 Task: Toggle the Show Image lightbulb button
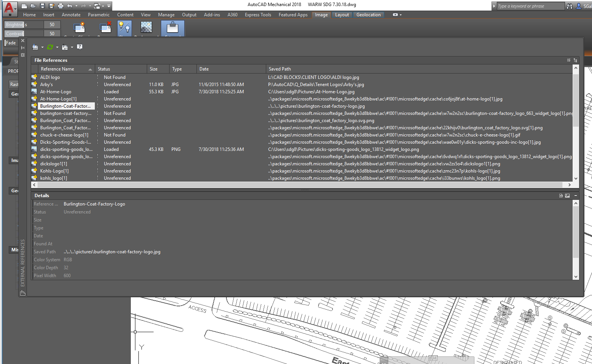124,28
